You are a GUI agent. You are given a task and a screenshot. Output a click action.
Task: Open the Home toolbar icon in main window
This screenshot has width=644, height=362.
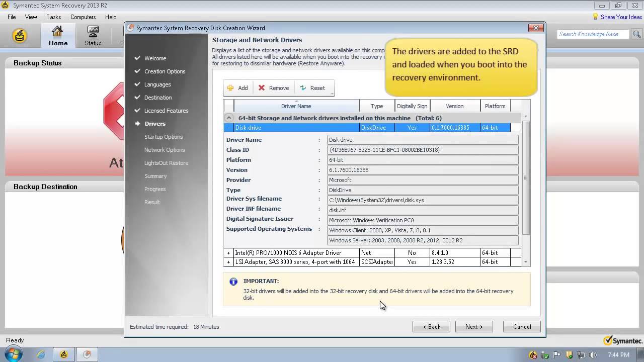click(58, 36)
